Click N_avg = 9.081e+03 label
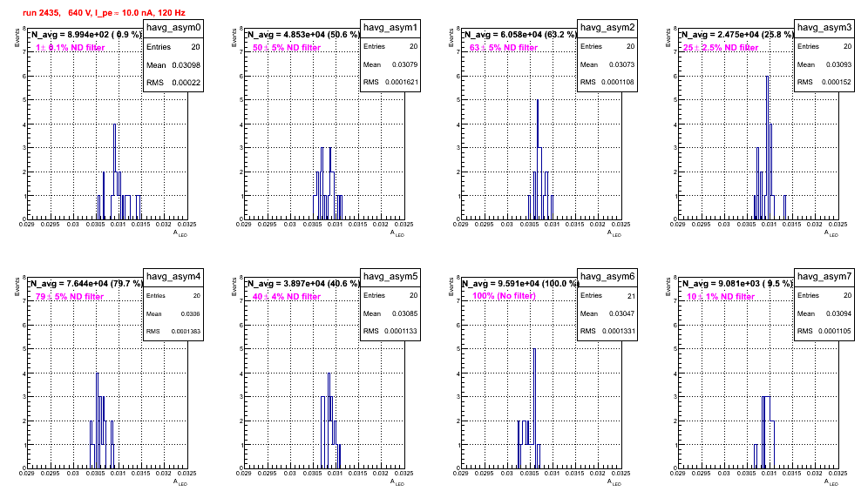 coord(737,284)
